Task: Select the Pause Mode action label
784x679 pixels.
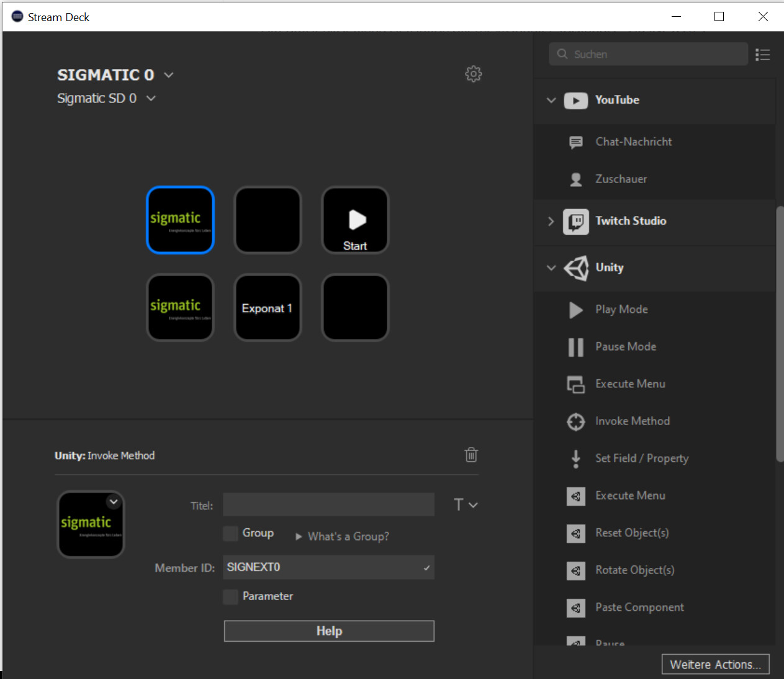Action: (626, 346)
